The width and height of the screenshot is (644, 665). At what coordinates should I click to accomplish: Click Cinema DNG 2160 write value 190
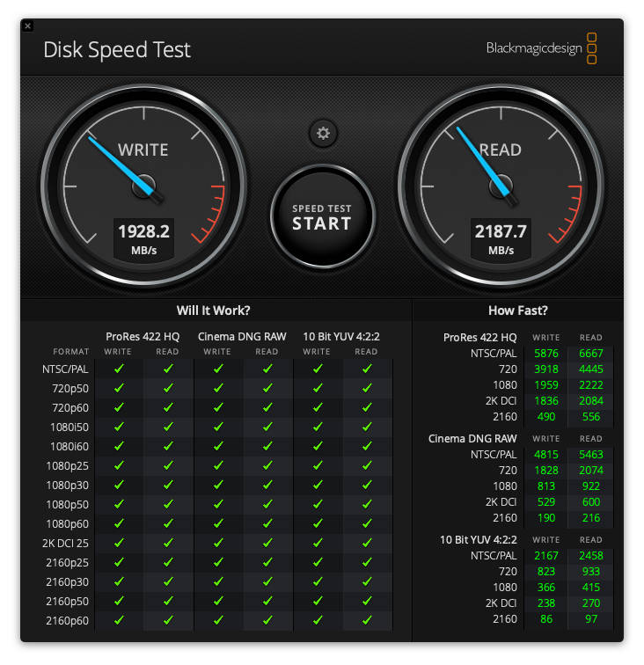(546, 518)
